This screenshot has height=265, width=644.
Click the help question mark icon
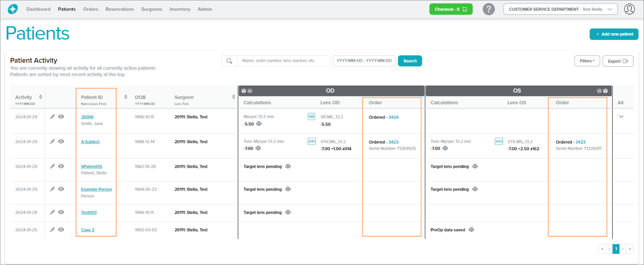coord(488,9)
